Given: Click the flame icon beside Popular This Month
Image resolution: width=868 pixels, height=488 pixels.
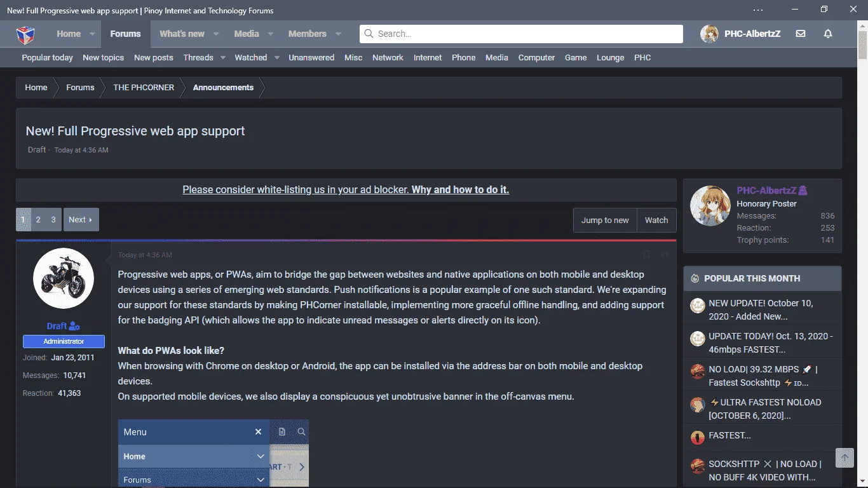Looking at the screenshot, I should coord(695,278).
